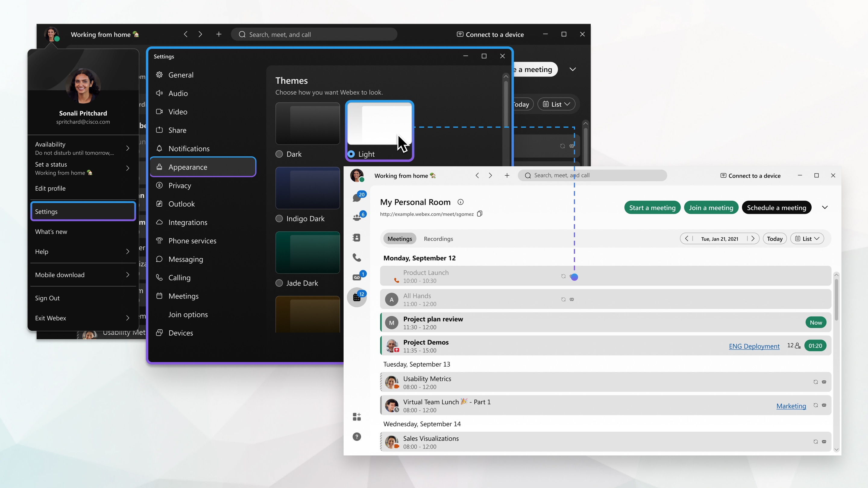The image size is (868, 488).
Task: Choose the Indigo Dark theme option
Action: 279,218
